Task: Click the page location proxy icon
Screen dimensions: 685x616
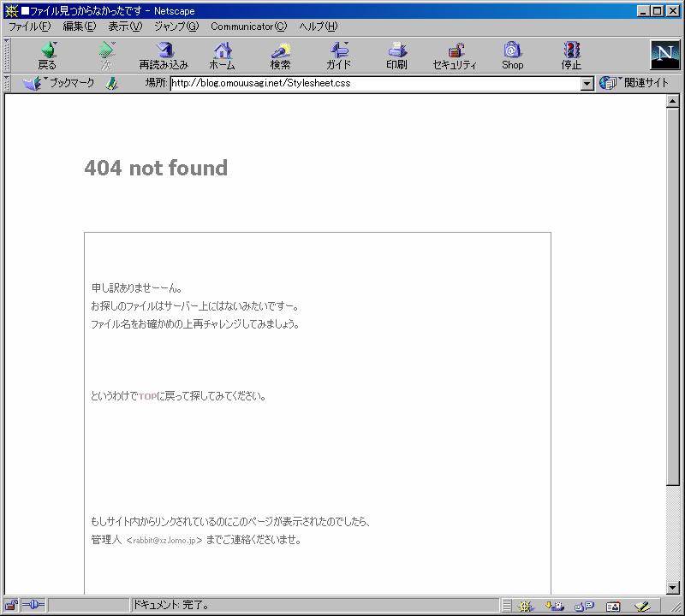Action: pyautogui.click(x=112, y=83)
